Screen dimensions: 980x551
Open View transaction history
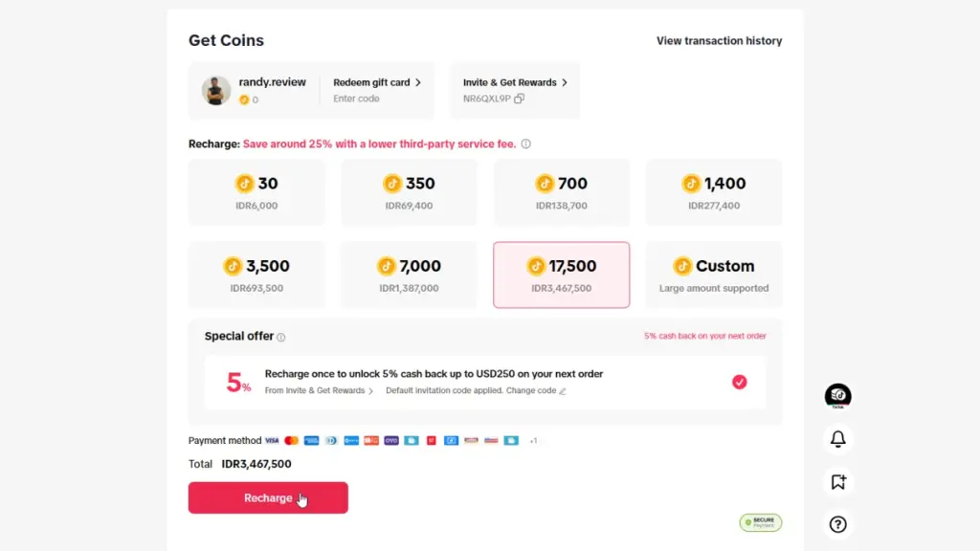click(719, 40)
